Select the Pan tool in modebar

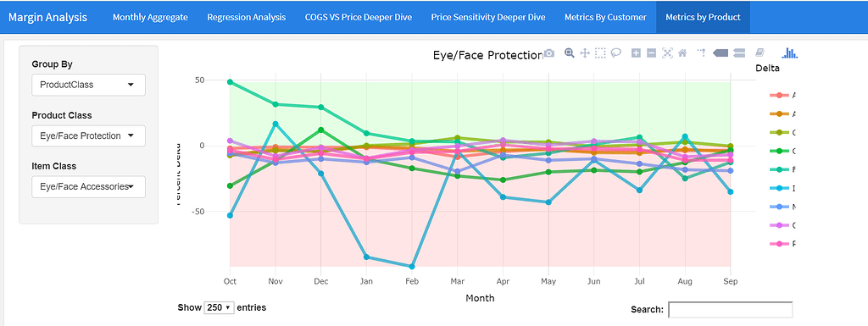(x=585, y=53)
